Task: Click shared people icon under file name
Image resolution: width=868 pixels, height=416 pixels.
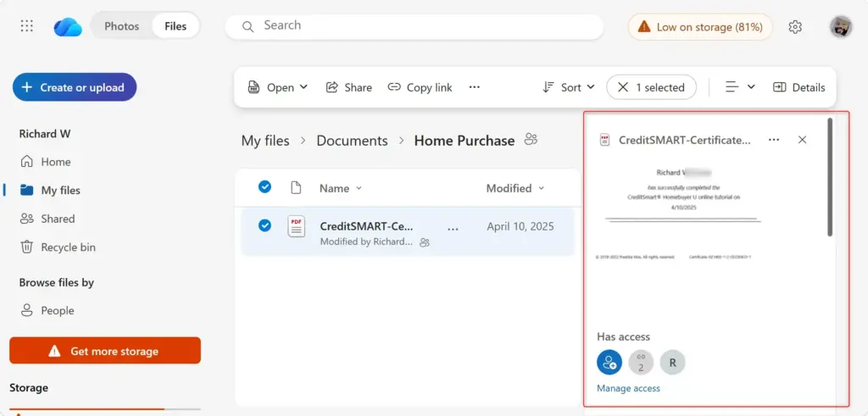Action: pyautogui.click(x=425, y=242)
